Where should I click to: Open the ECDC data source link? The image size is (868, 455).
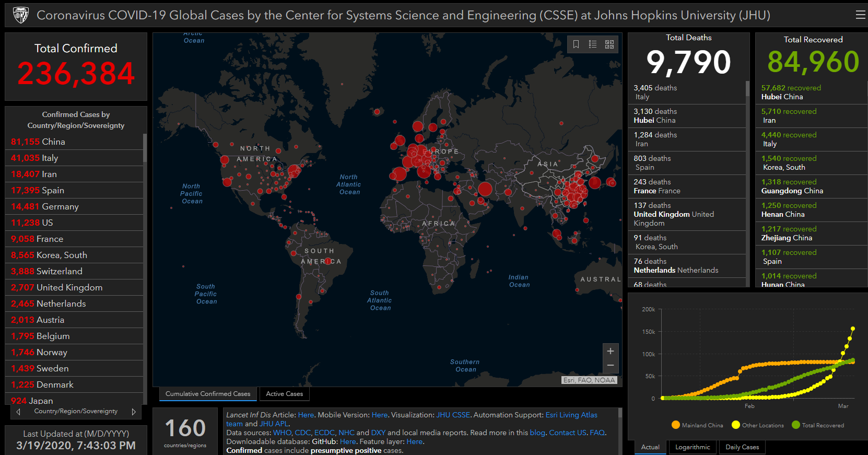324,433
